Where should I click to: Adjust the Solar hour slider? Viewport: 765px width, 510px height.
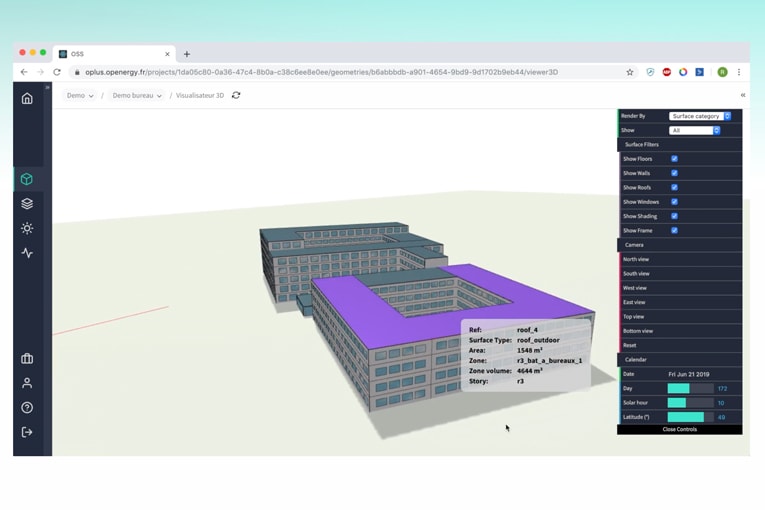coord(689,403)
